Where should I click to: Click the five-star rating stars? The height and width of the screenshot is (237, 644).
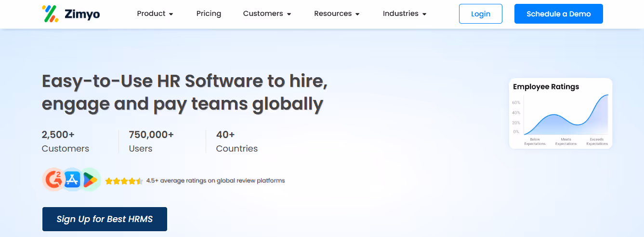coord(124,181)
